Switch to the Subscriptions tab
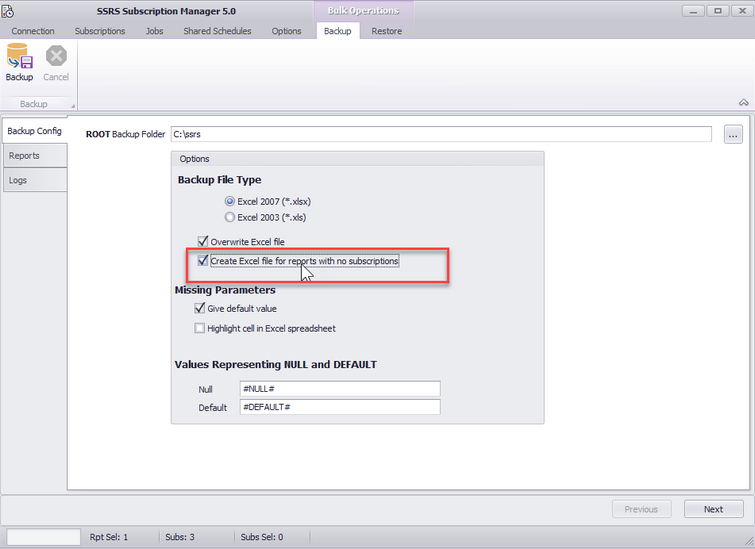The height and width of the screenshot is (549, 755). [100, 31]
